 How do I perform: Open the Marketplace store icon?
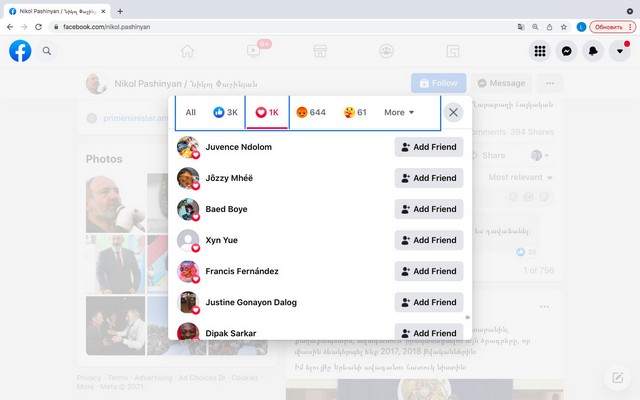click(x=320, y=51)
